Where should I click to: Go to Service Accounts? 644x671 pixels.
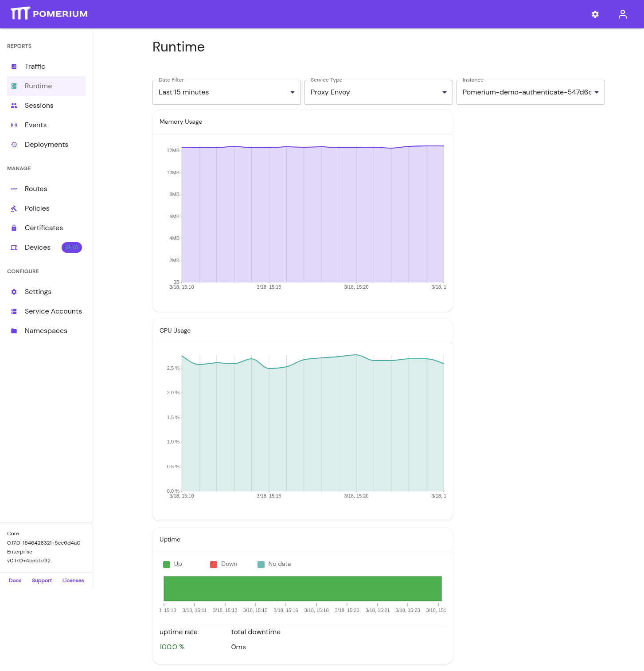(x=46, y=311)
